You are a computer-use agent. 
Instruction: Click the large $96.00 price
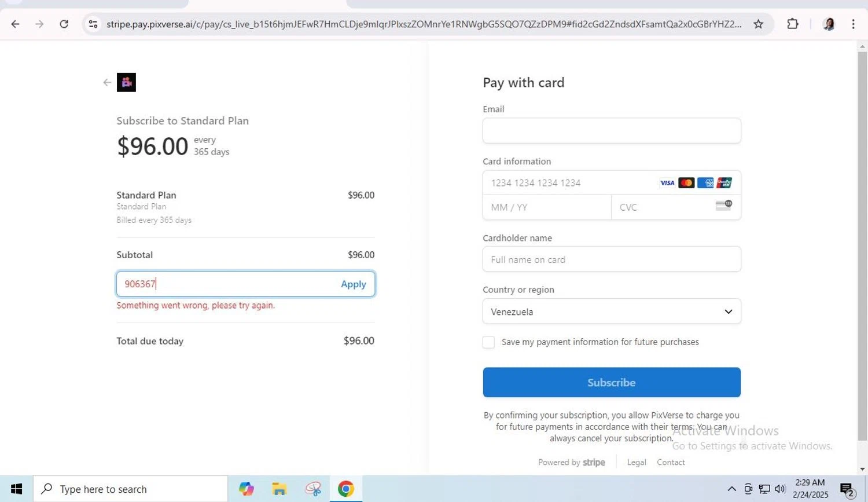point(153,146)
